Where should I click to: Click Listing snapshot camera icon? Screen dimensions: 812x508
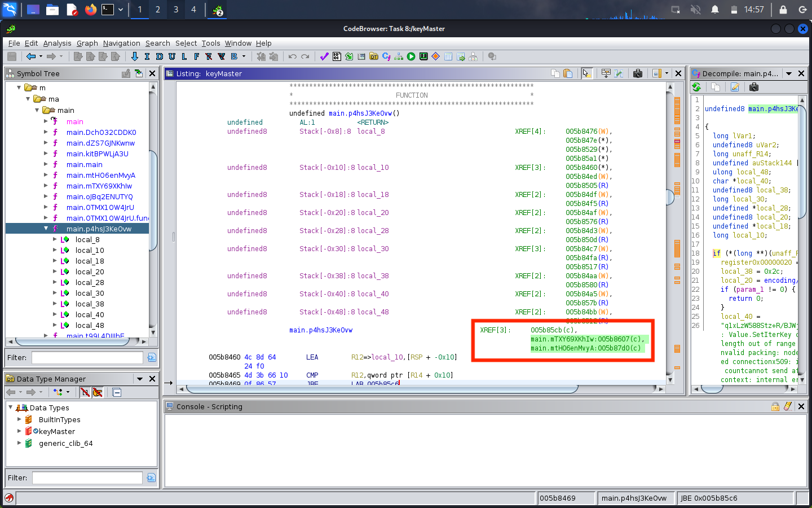pos(638,73)
